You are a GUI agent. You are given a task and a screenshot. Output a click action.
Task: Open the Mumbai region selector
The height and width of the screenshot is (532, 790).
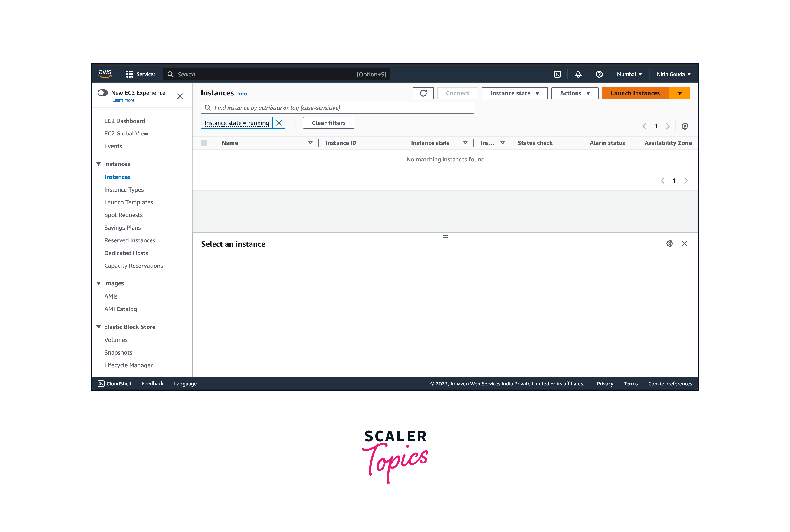629,74
